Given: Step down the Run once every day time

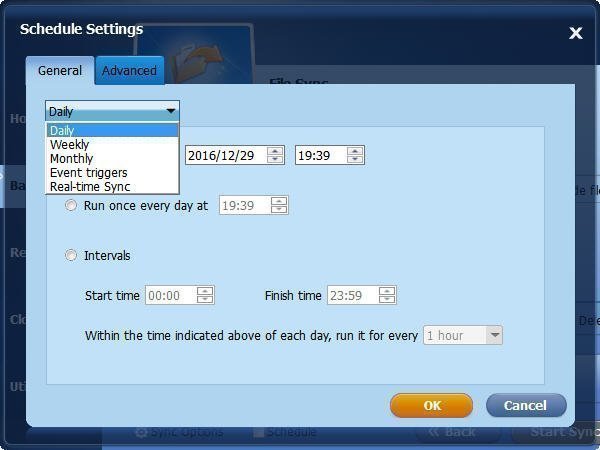Looking at the screenshot, I should [x=279, y=209].
